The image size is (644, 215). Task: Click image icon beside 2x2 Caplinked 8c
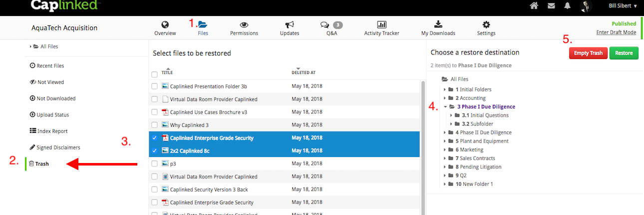[165, 150]
